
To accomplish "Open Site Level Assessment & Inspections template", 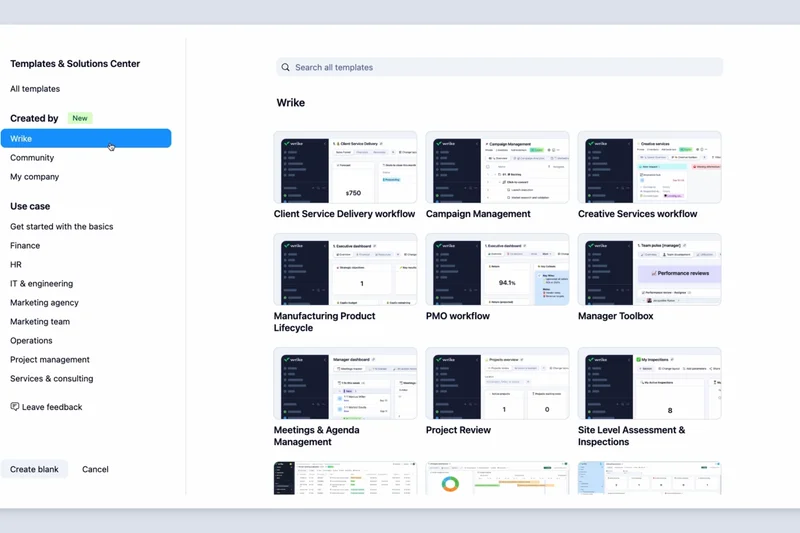I will [649, 383].
